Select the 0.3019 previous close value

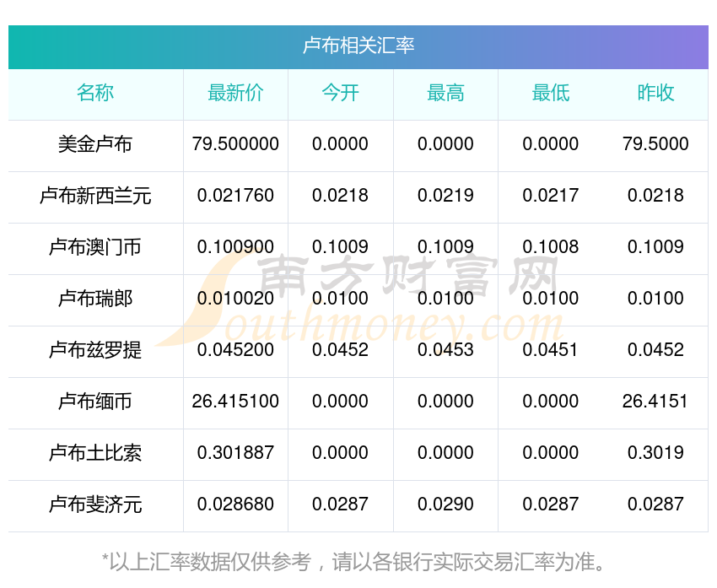(655, 453)
